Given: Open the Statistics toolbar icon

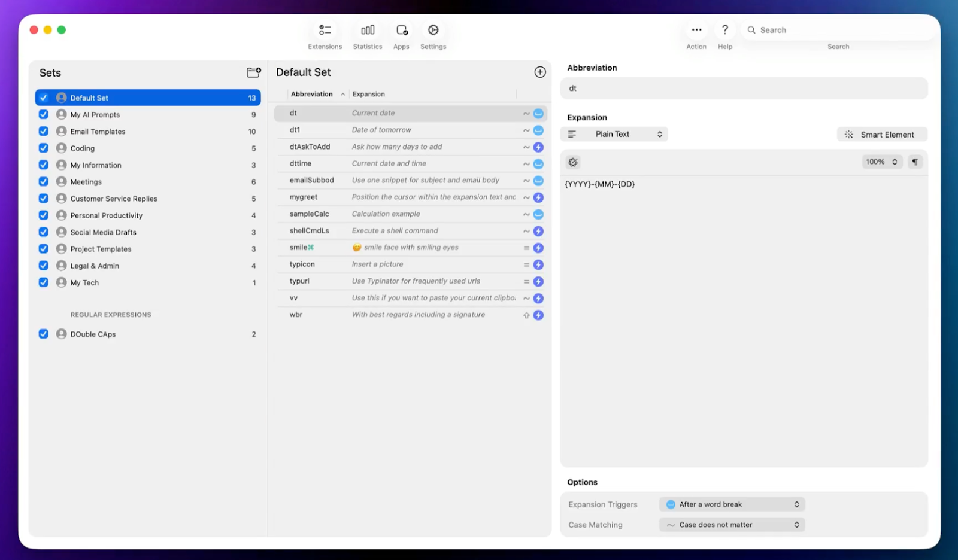Looking at the screenshot, I should click(x=368, y=30).
